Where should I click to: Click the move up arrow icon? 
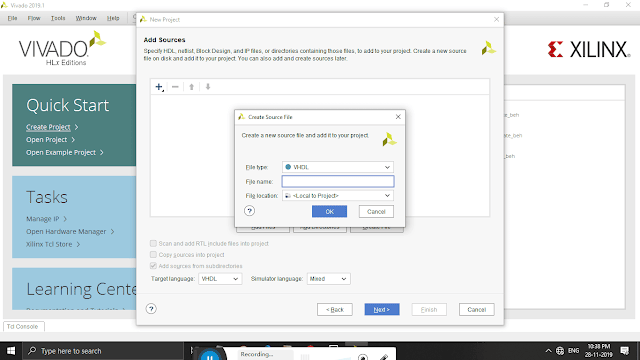[x=191, y=87]
